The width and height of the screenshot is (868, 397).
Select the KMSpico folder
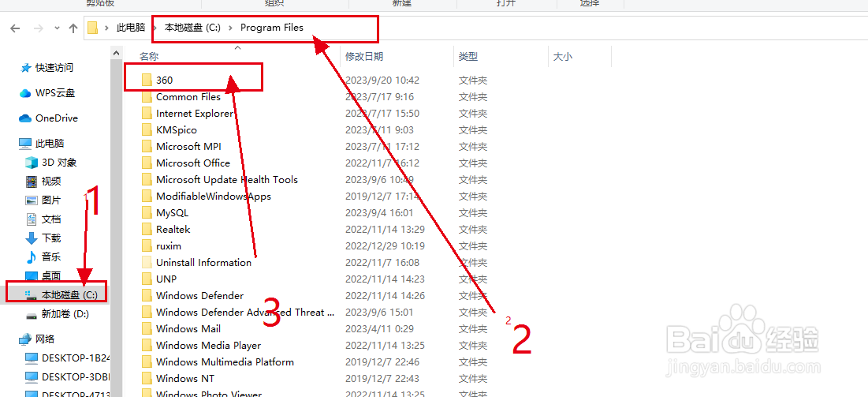point(177,129)
